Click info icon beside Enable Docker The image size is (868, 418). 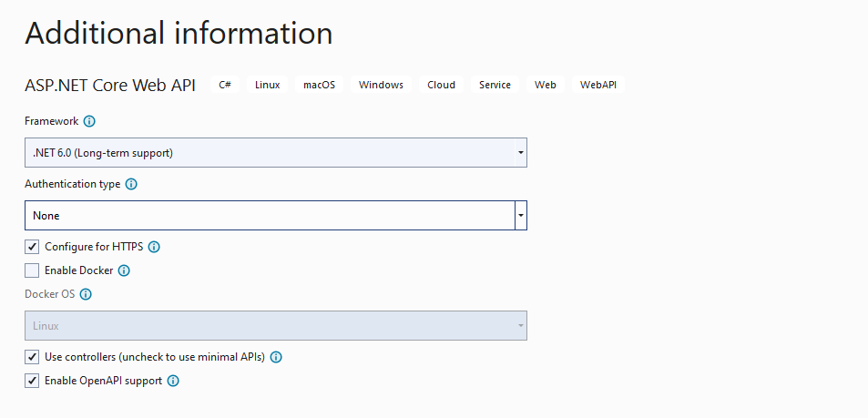click(x=124, y=270)
